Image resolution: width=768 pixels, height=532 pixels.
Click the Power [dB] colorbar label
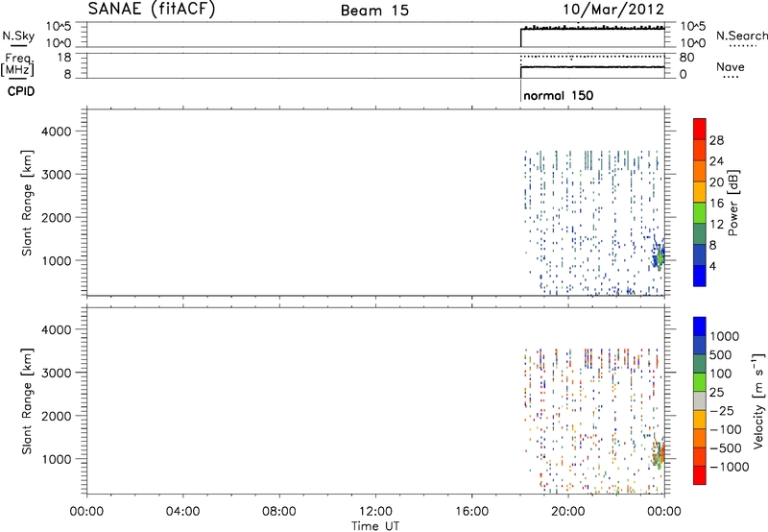[732, 203]
